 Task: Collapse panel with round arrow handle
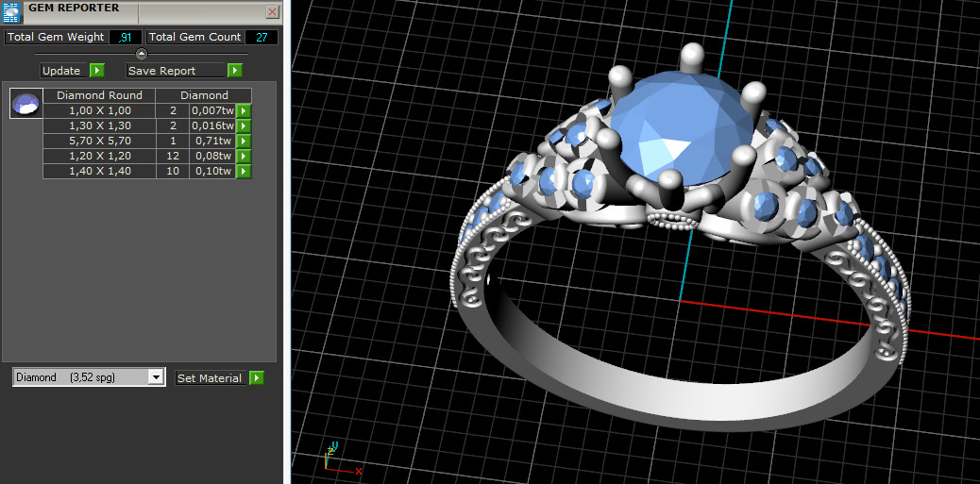click(x=142, y=54)
